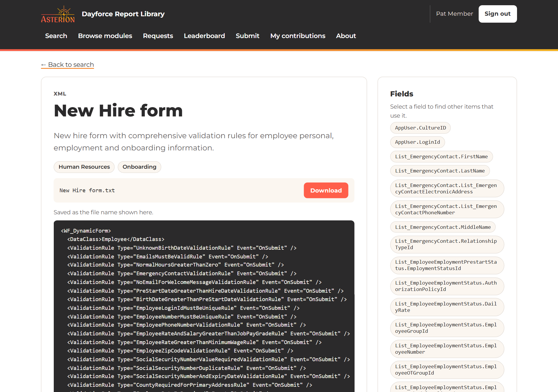This screenshot has height=392, width=558.
Task: Select the AppUser.CultureID field
Action: click(x=420, y=128)
